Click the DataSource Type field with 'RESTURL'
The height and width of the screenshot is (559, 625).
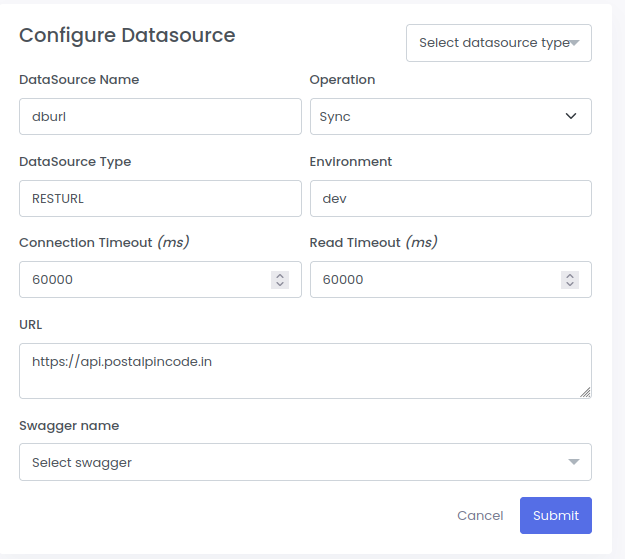point(160,198)
